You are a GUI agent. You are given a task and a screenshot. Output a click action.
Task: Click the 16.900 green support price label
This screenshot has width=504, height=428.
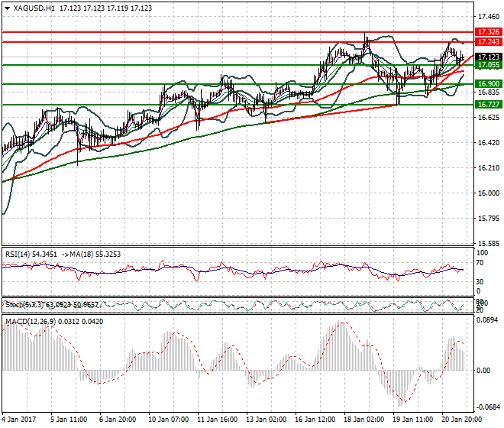(x=488, y=84)
